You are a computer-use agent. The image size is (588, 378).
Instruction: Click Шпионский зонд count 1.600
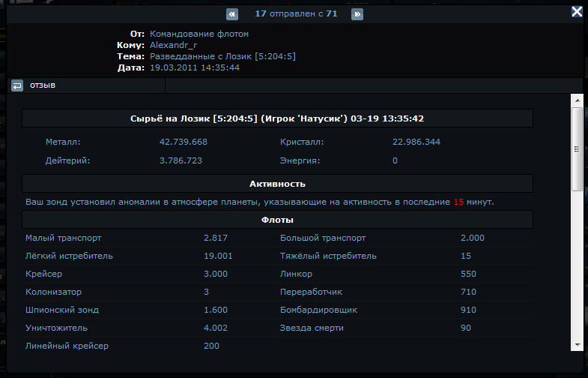216,310
